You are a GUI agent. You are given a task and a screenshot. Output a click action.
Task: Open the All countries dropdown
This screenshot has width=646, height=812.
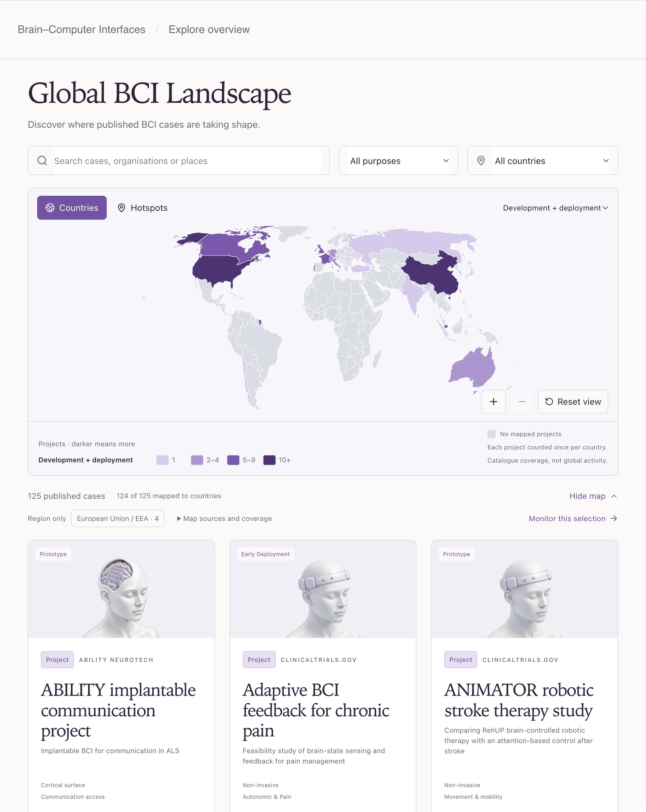coord(543,161)
